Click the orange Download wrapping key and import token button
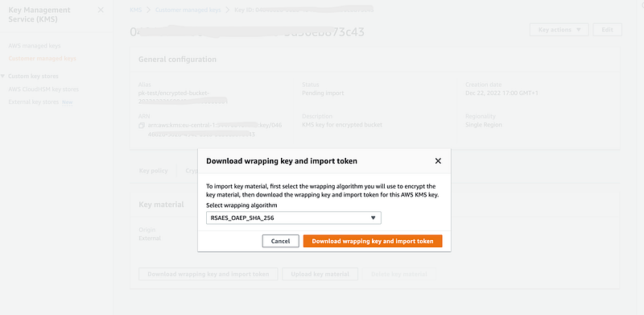 [x=373, y=242]
